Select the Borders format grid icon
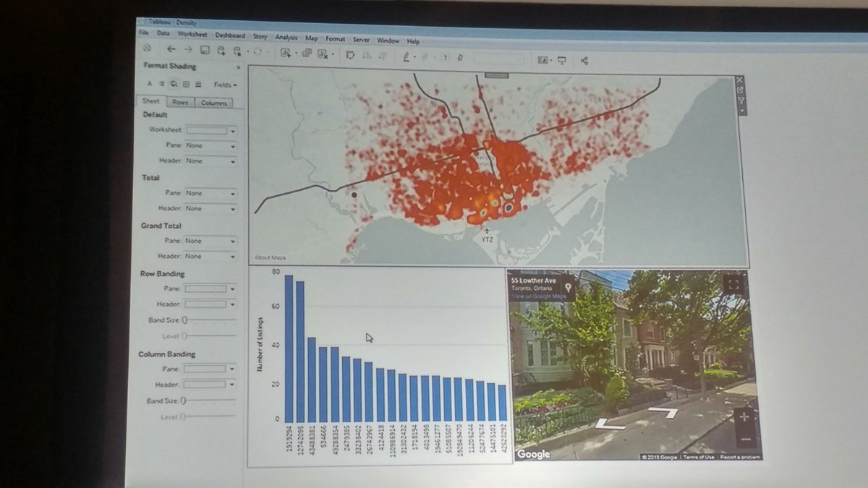 click(186, 85)
